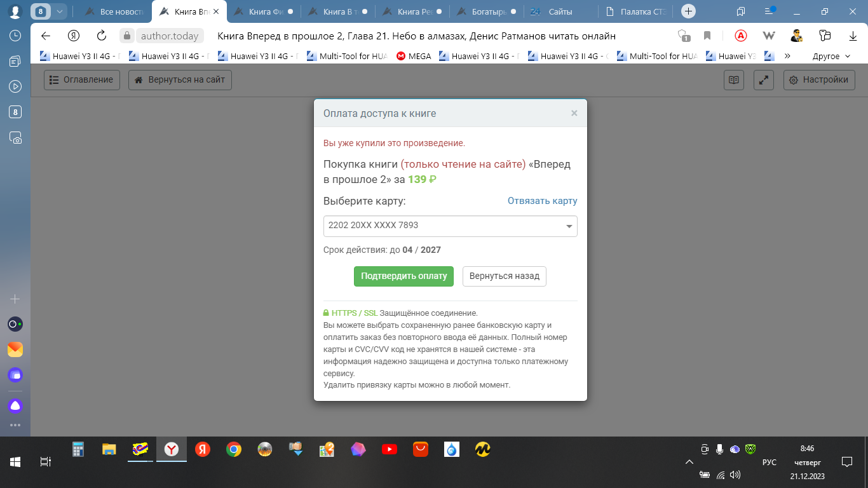Click the Yandex home 'Я' icon

[x=74, y=36]
